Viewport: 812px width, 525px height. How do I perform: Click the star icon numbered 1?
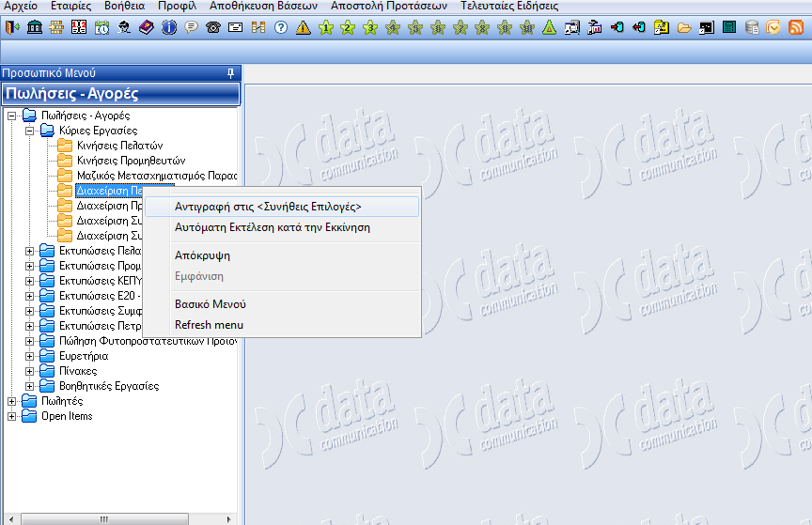[x=326, y=27]
